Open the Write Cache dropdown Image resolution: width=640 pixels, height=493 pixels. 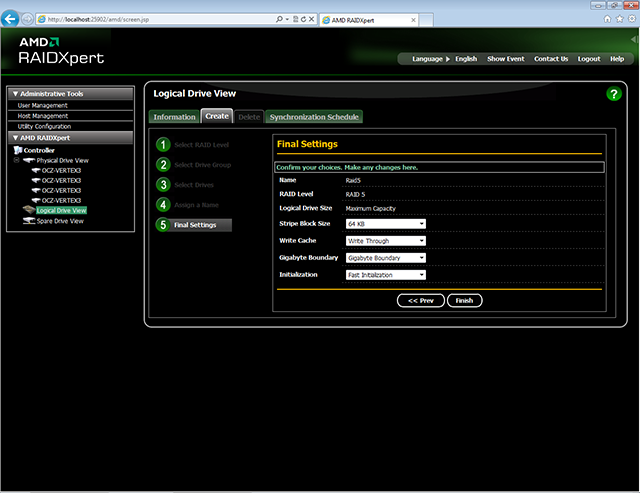click(x=386, y=241)
